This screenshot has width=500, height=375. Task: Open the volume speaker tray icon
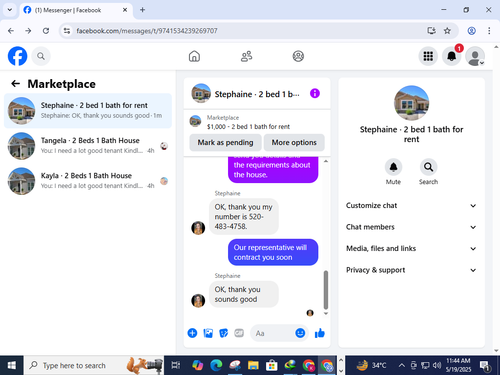437,365
